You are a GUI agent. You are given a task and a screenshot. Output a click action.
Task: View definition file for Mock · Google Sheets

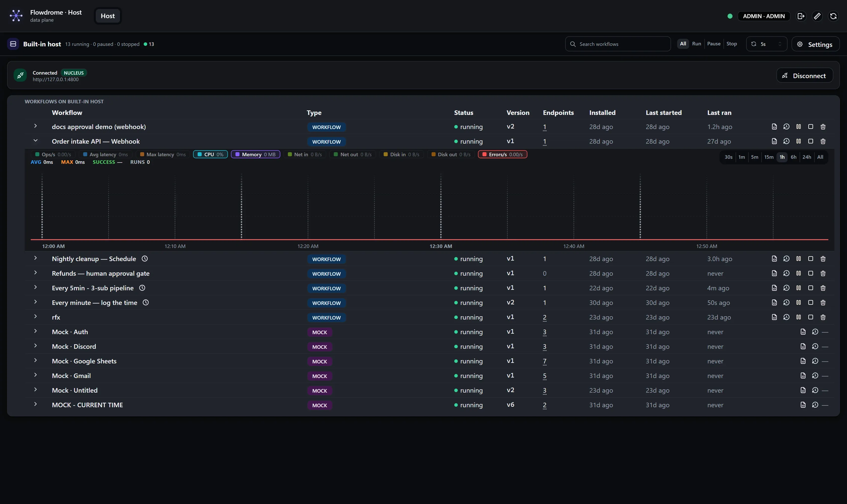(803, 361)
